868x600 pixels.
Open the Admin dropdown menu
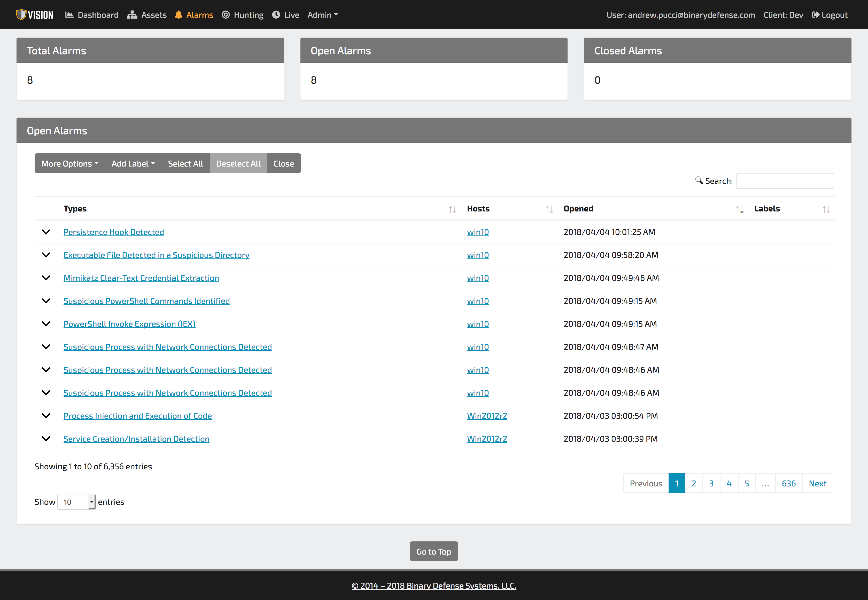323,15
